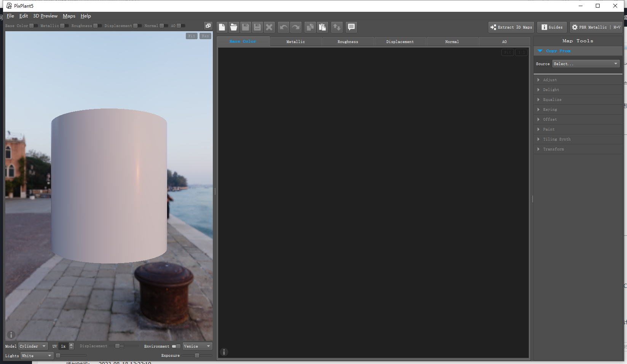Toggle the Roughness map switch
The width and height of the screenshot is (627, 364).
point(97,26)
